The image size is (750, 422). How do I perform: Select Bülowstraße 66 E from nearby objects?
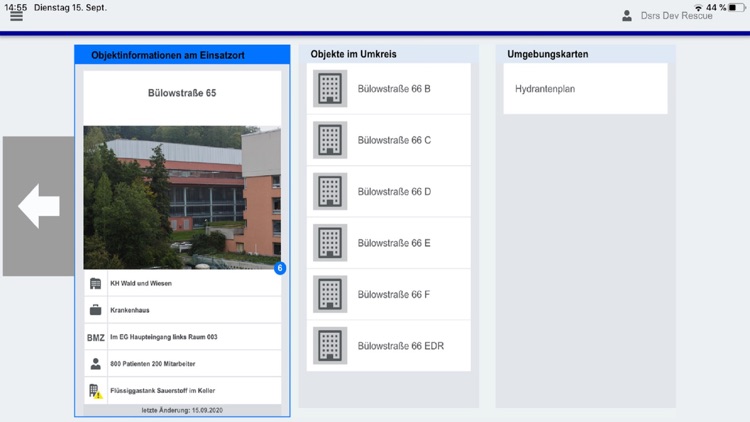(x=394, y=243)
